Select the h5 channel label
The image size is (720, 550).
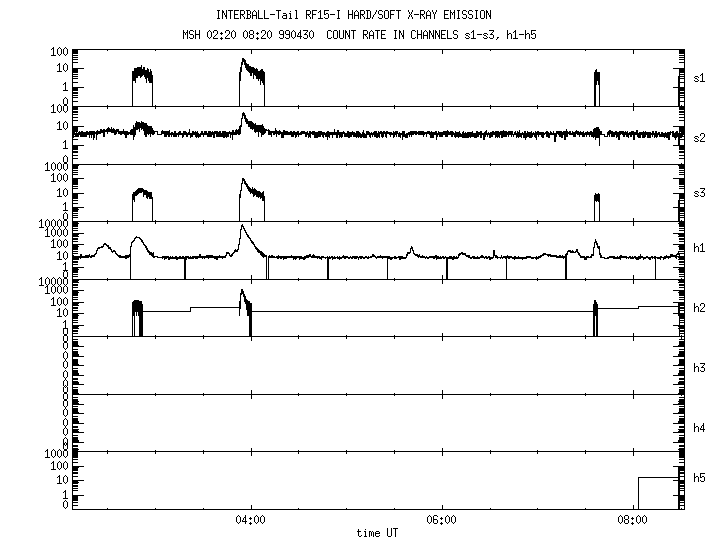[700, 478]
